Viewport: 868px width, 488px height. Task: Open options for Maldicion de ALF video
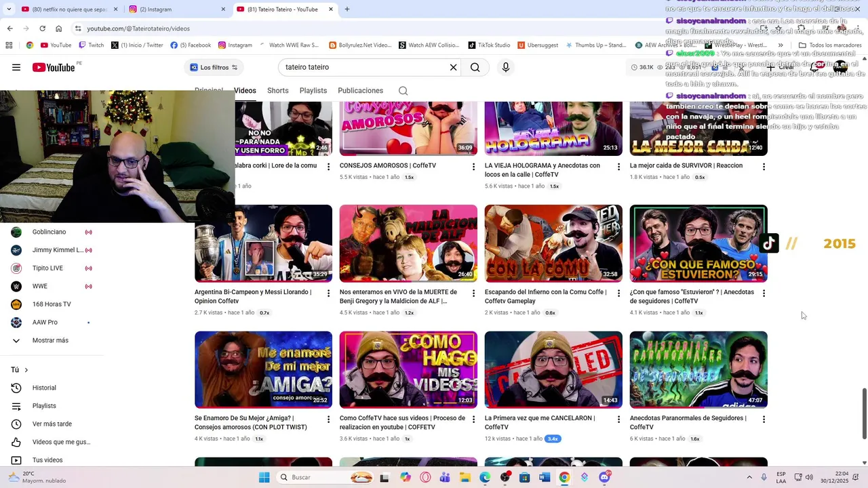pyautogui.click(x=473, y=293)
